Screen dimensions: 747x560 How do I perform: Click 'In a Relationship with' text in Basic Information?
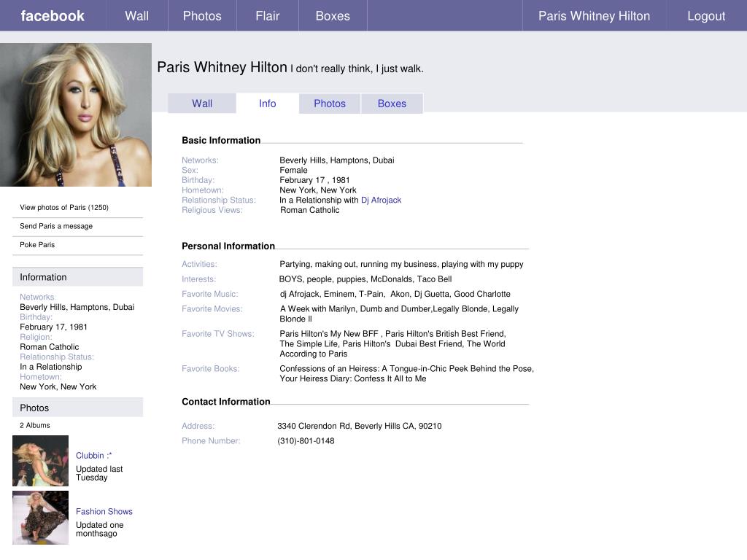(x=320, y=200)
